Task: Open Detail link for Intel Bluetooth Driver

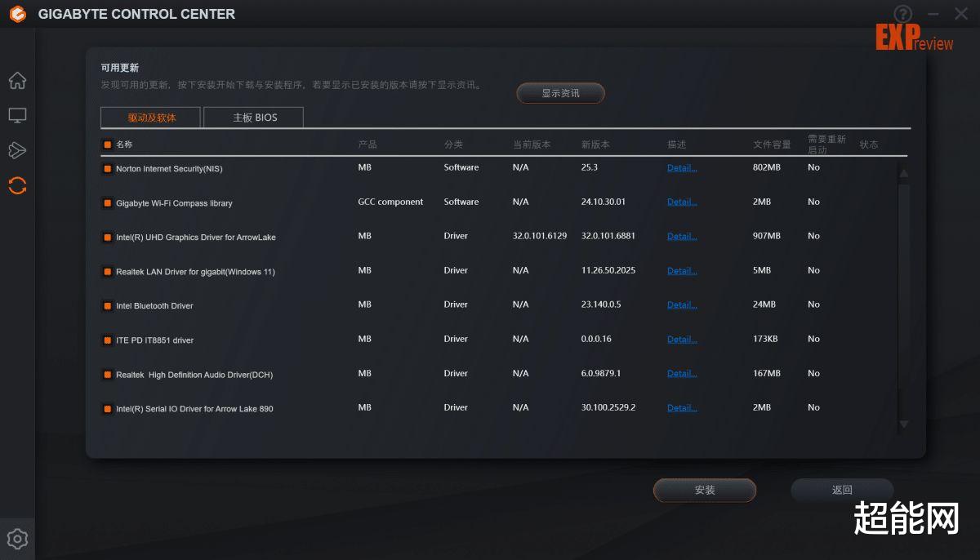Action: tap(682, 304)
